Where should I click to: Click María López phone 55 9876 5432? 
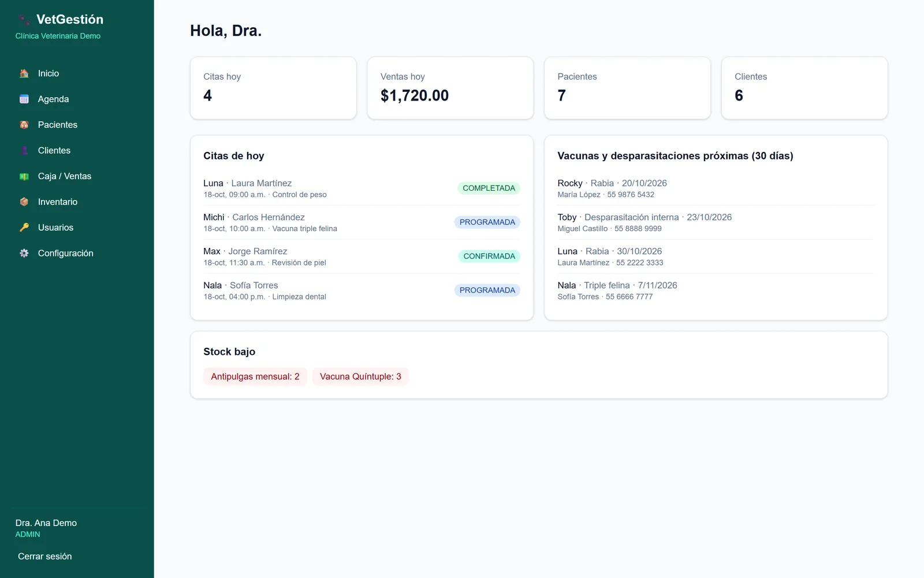(x=631, y=195)
